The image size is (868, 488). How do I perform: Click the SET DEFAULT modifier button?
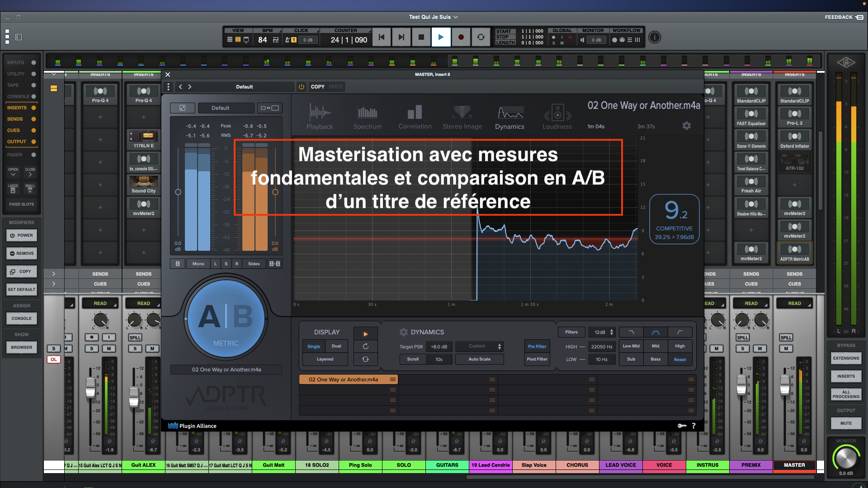(x=21, y=290)
